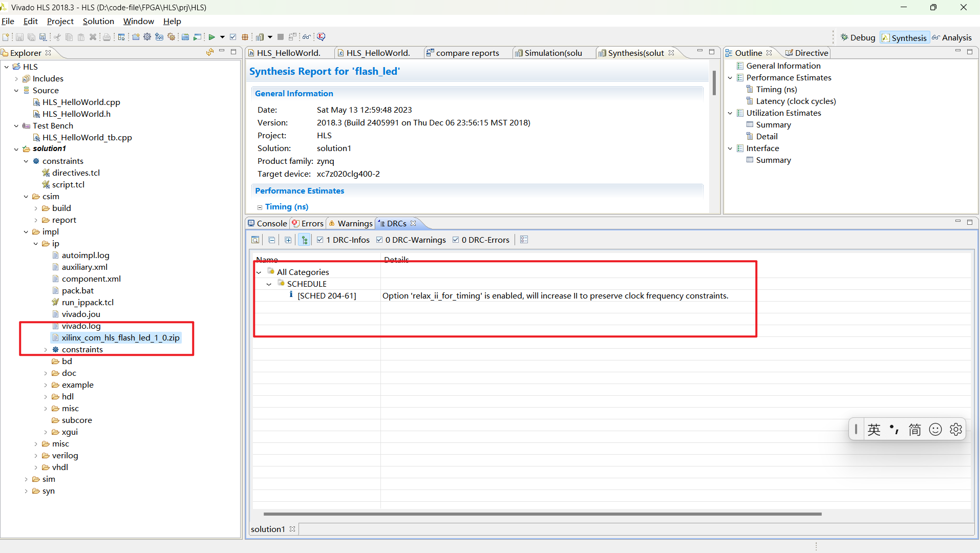Click the red Xilinx logo toolbar icon
980x553 pixels.
click(321, 37)
